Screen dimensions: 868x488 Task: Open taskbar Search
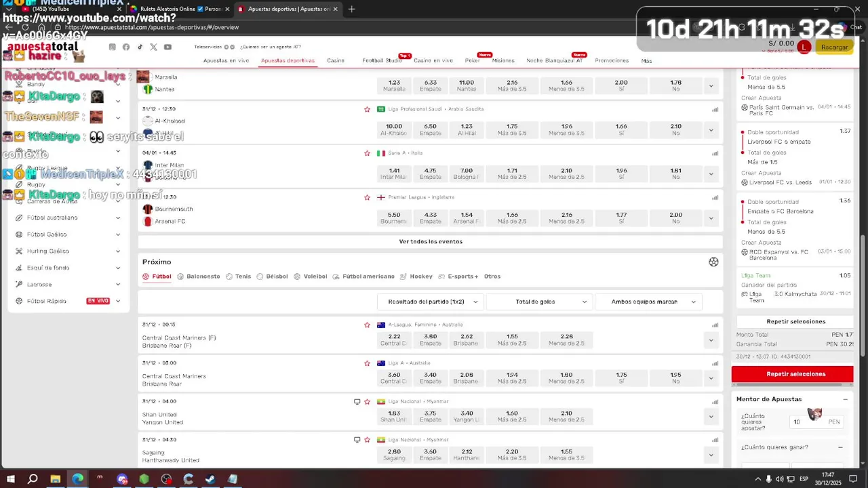(33, 479)
